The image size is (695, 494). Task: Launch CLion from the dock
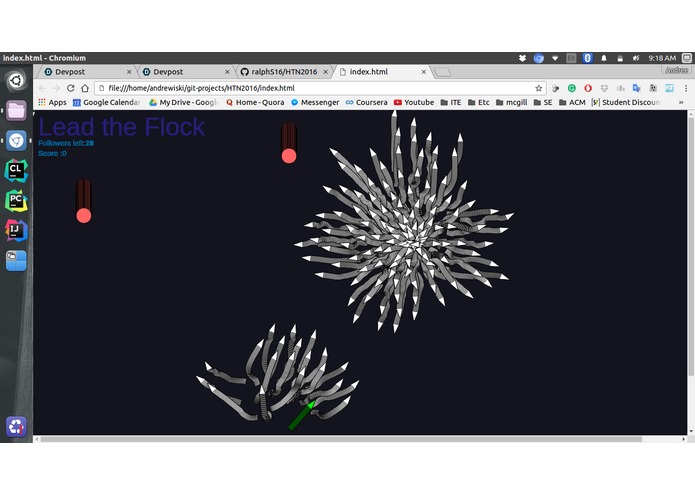(16, 171)
